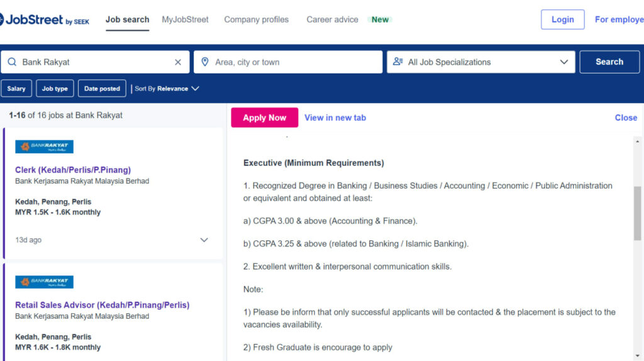Click the "Recognized Degree in Banking" requirement line
644x361 pixels.
tap(428, 192)
